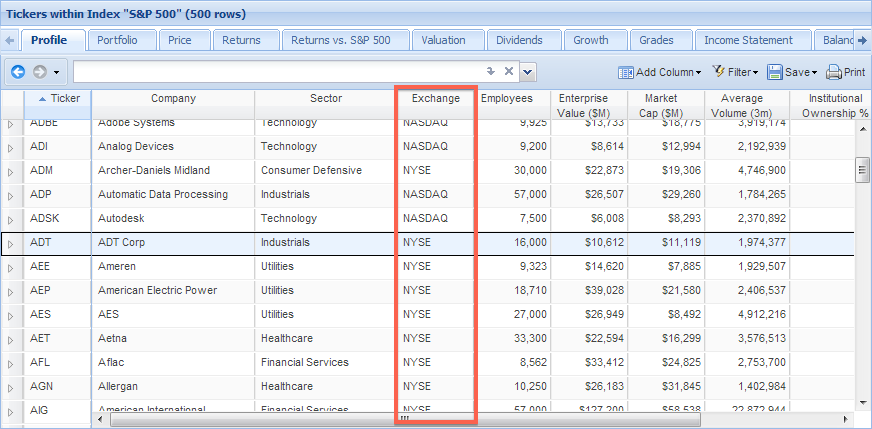
Task: Click vertical scrollbar down arrow
Action: (x=863, y=402)
